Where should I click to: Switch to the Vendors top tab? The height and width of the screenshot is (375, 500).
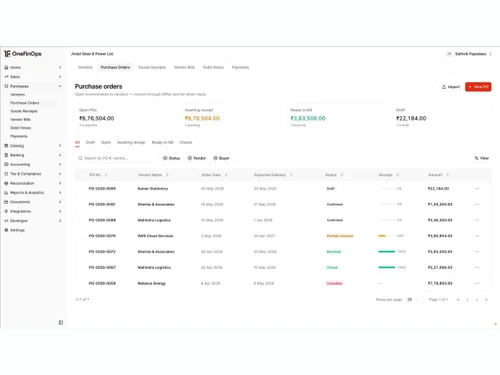tap(85, 67)
